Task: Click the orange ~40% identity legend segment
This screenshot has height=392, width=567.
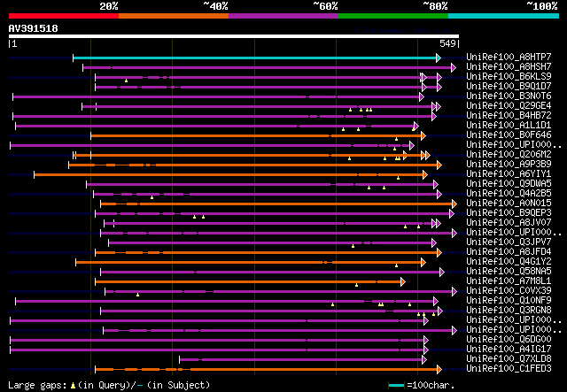Action: pyautogui.click(x=174, y=16)
